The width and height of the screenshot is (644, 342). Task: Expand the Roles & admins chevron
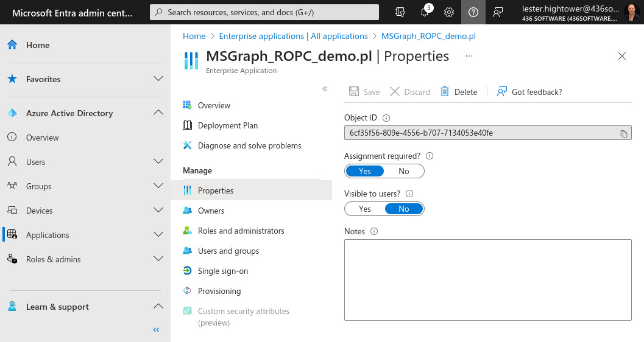158,259
